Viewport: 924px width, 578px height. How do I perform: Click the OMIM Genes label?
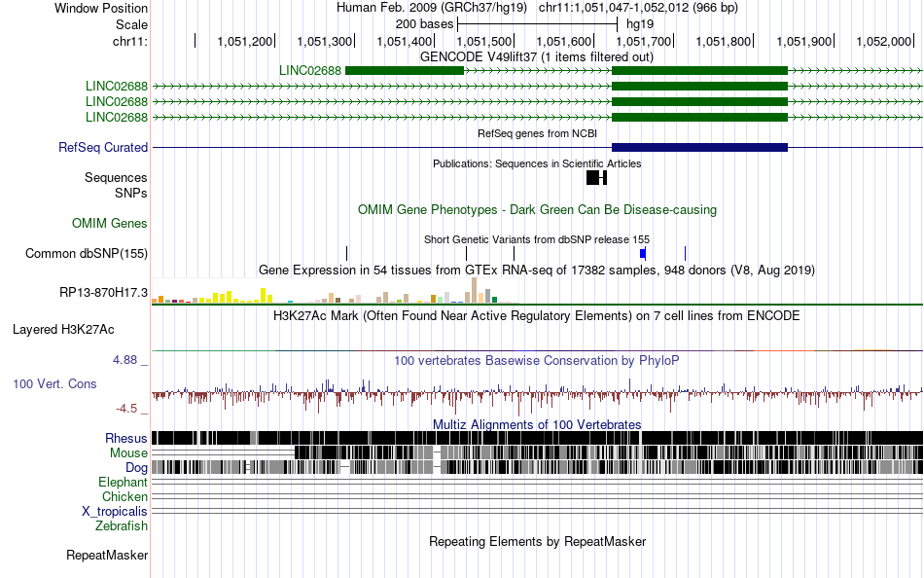110,223
